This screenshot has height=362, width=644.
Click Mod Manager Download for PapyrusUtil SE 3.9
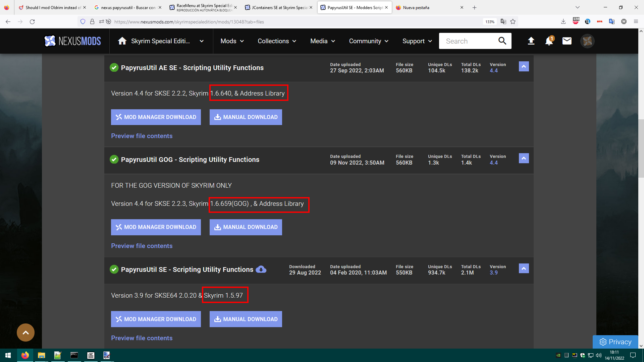tap(156, 319)
